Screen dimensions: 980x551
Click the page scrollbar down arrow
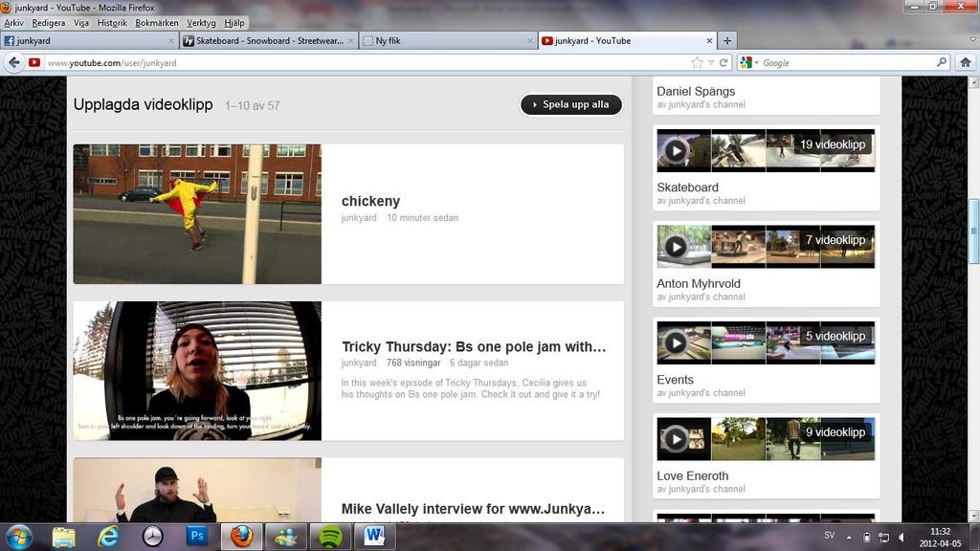click(x=973, y=516)
